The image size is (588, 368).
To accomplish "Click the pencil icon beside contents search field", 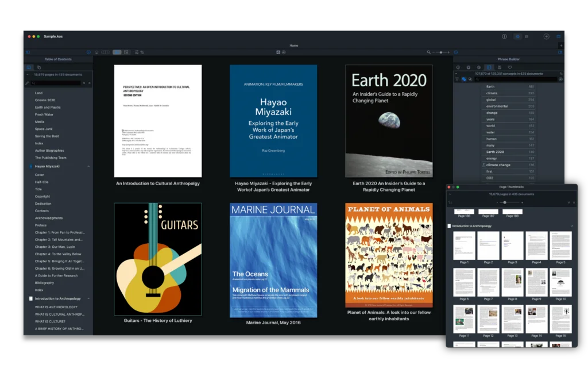I will pos(27,83).
